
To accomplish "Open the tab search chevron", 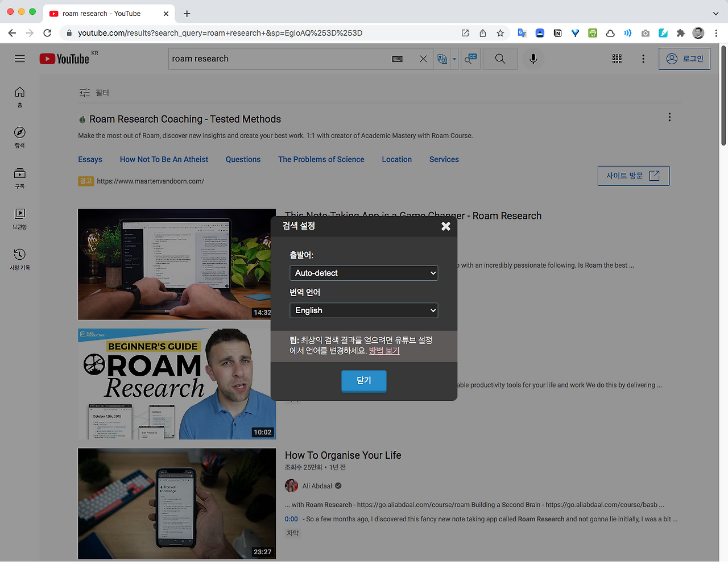I will coord(715,14).
